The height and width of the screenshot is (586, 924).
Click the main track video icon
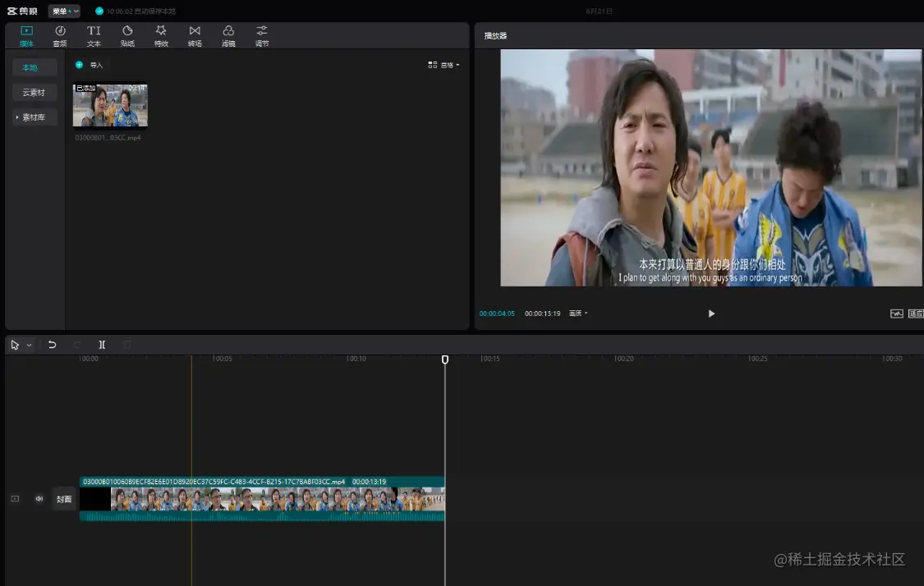[16, 499]
